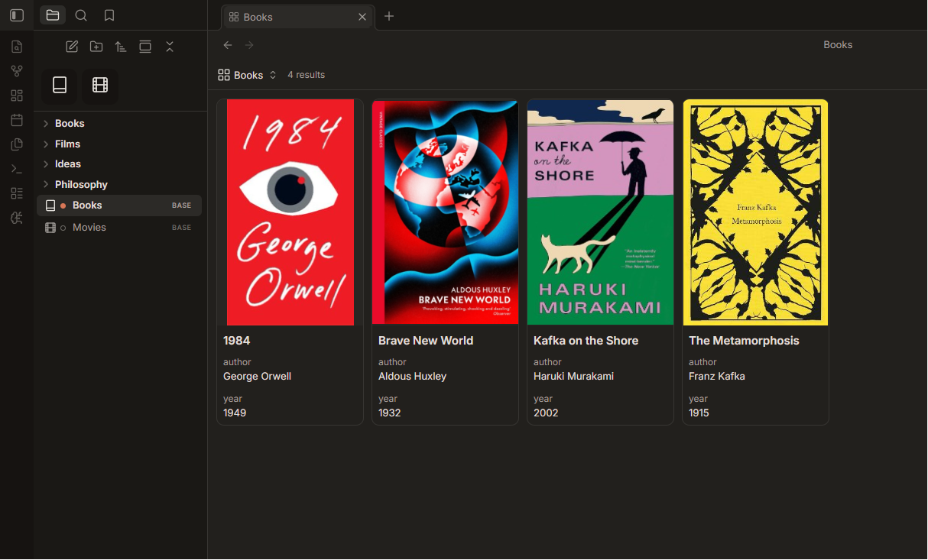This screenshot has width=928, height=560.
Task: Open the file explorer folder tab icon
Action: pyautogui.click(x=53, y=15)
